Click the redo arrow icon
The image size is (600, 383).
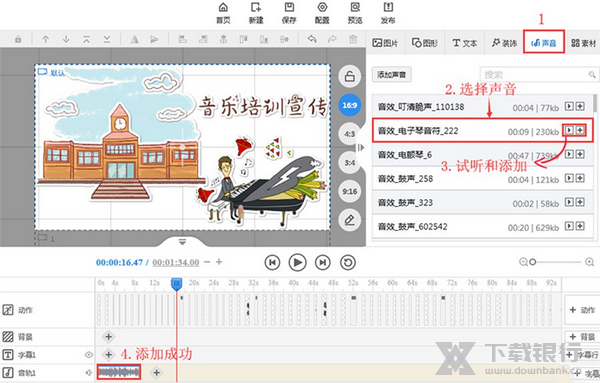tap(332, 39)
